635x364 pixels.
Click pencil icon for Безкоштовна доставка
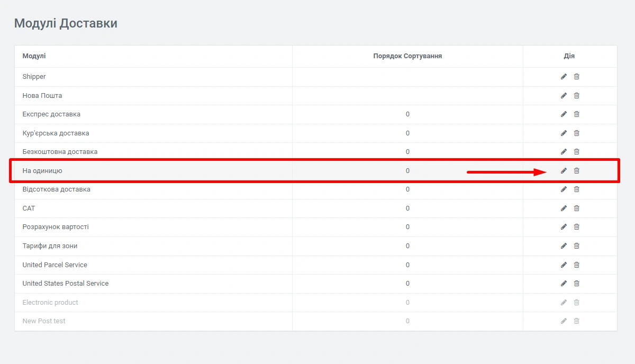(564, 152)
